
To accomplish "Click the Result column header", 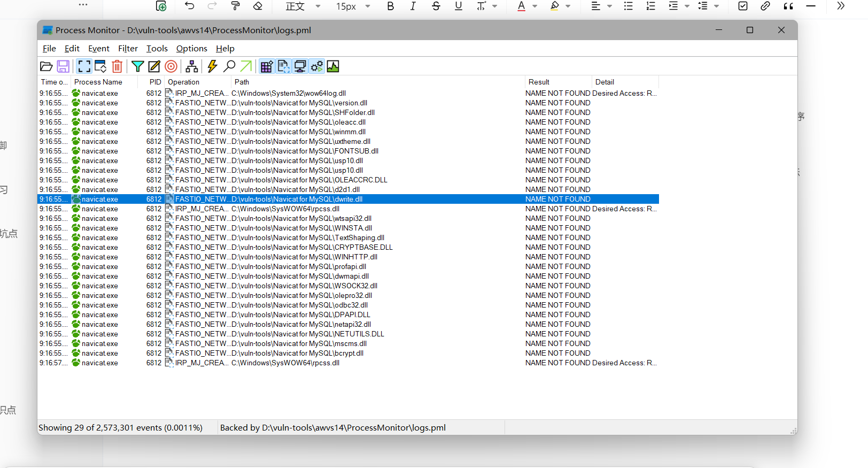I will tap(559, 82).
